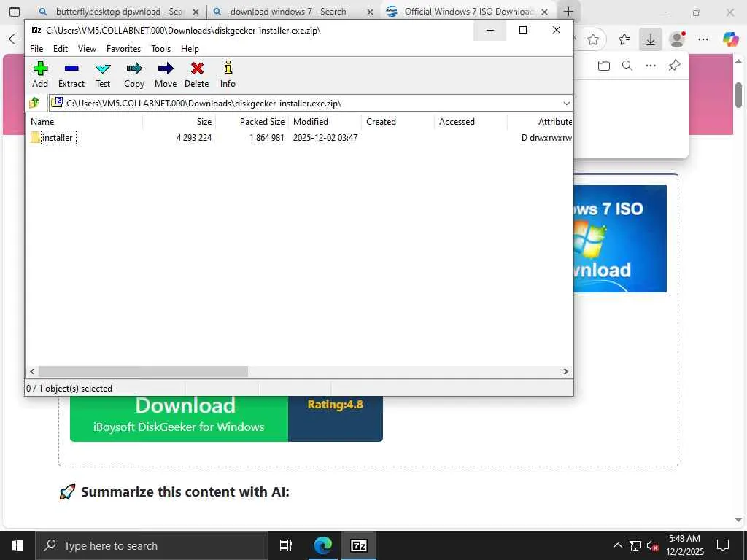Click Edge page vertical scrollbar thumb

738,96
